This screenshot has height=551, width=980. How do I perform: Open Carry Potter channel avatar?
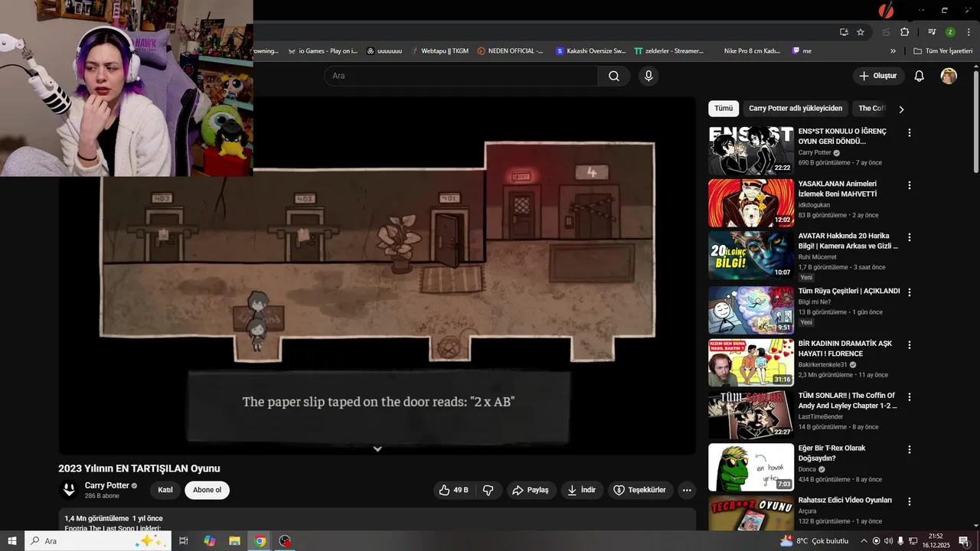click(69, 490)
